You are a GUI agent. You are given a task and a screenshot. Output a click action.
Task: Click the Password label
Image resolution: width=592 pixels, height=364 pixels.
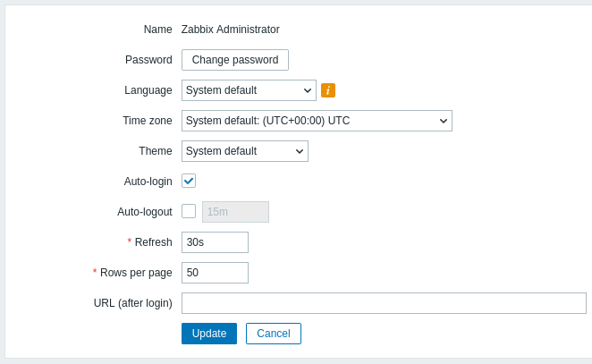(148, 60)
